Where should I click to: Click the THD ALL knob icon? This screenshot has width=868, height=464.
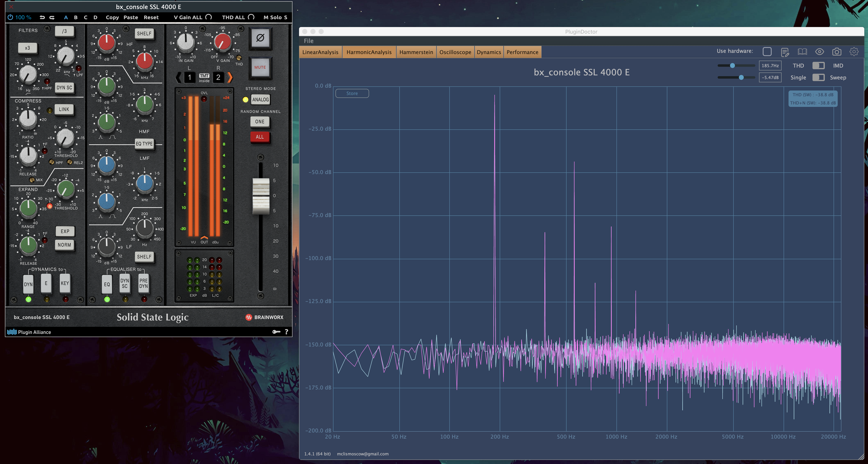tap(251, 17)
